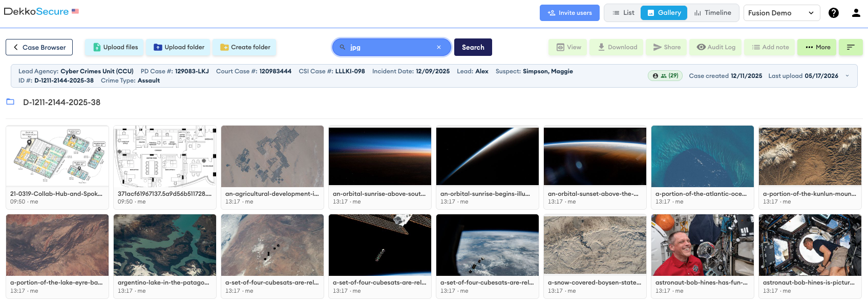868x302 pixels.
Task: Click the Lead: Alex text
Action: (473, 71)
